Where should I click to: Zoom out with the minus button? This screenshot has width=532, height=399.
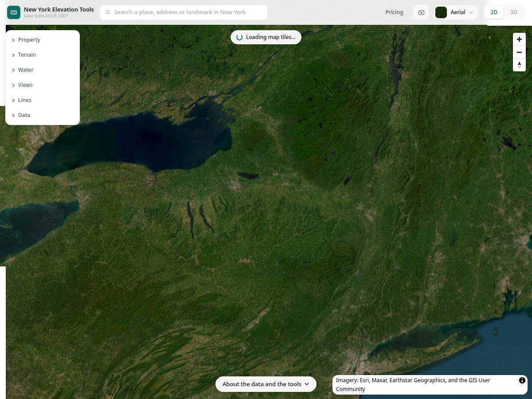tap(520, 52)
